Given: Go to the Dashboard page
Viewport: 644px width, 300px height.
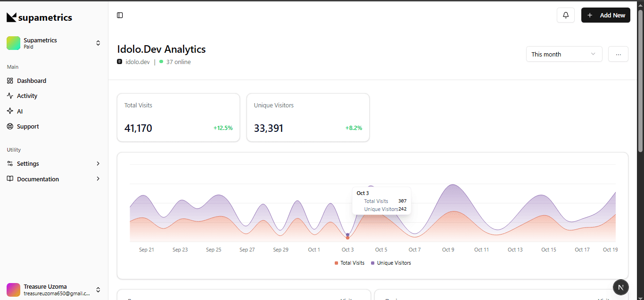Looking at the screenshot, I should click(31, 81).
